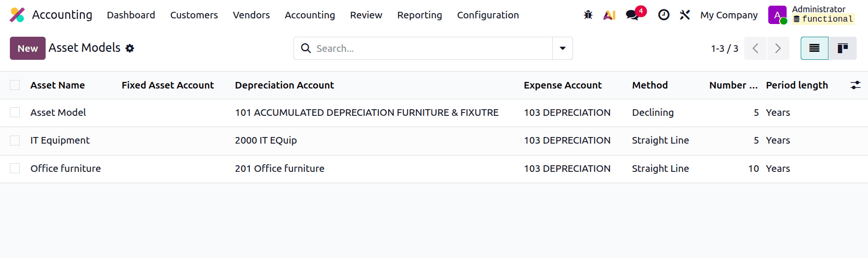Sort by Fixed Asset Account column
The width and height of the screenshot is (868, 258).
coord(167,85)
